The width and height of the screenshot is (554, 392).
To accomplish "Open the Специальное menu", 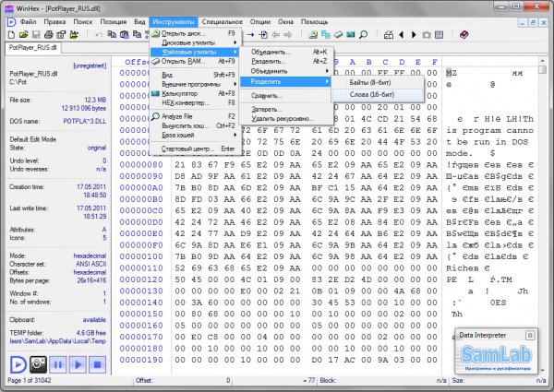I will [x=223, y=22].
